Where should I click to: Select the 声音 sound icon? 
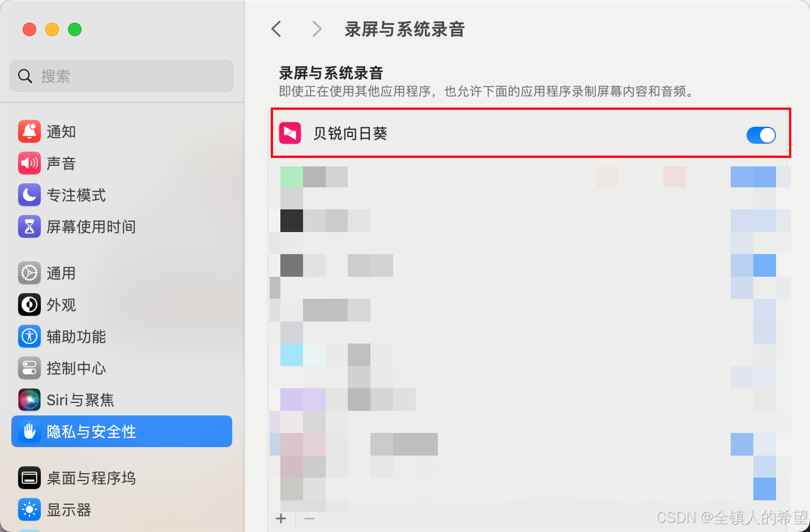pos(29,163)
